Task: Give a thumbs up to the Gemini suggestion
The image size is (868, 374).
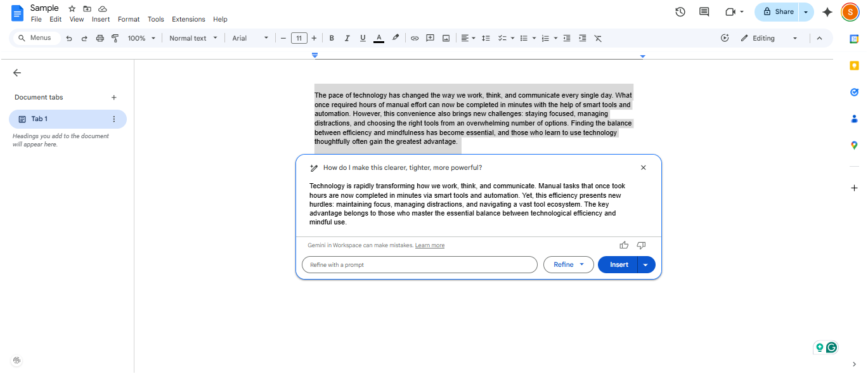Action: [623, 245]
